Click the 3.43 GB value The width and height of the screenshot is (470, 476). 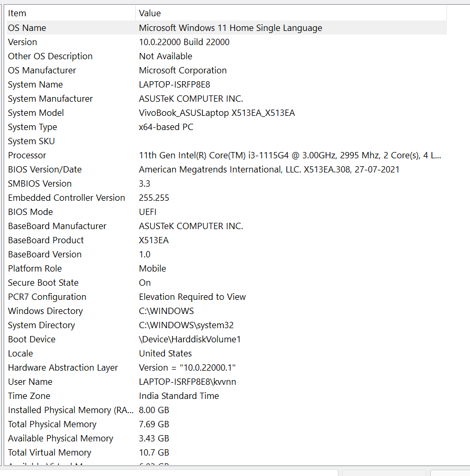(x=154, y=439)
